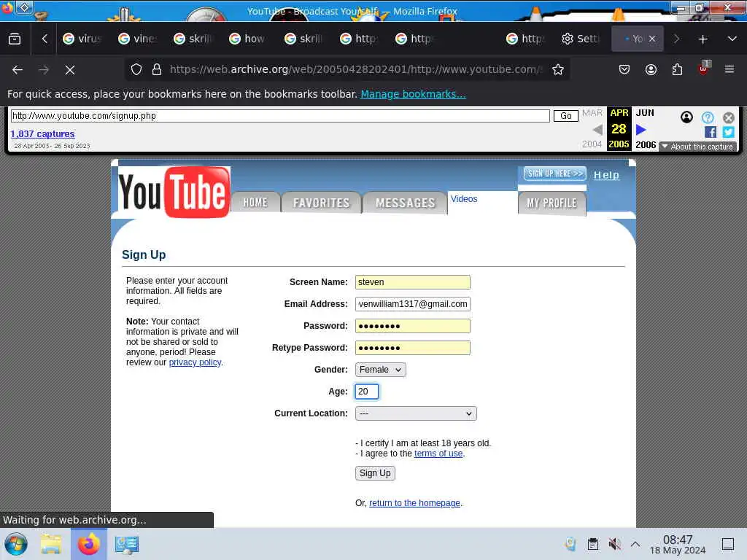Viewport: 747px width, 560px height.
Task: Open tracking protection shield icon
Action: click(x=136, y=69)
